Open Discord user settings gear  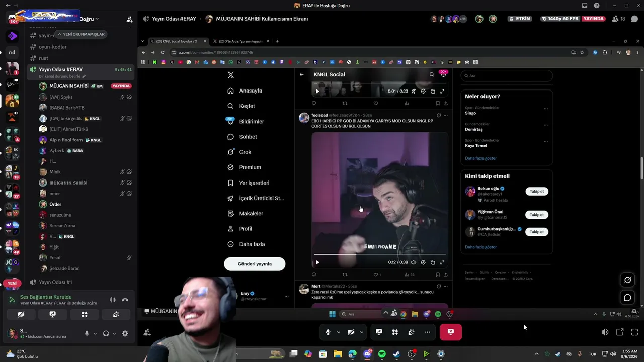[125, 333]
